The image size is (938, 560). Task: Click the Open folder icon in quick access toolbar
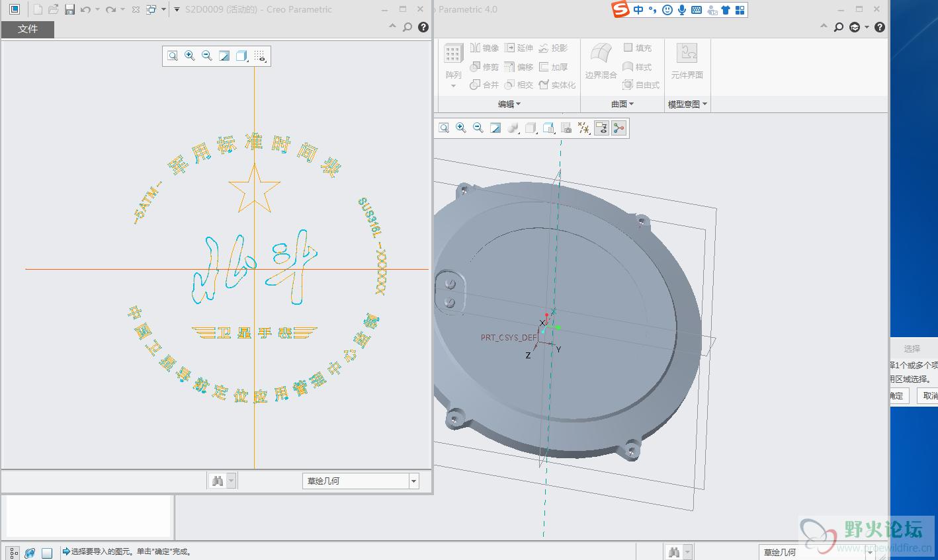click(54, 9)
